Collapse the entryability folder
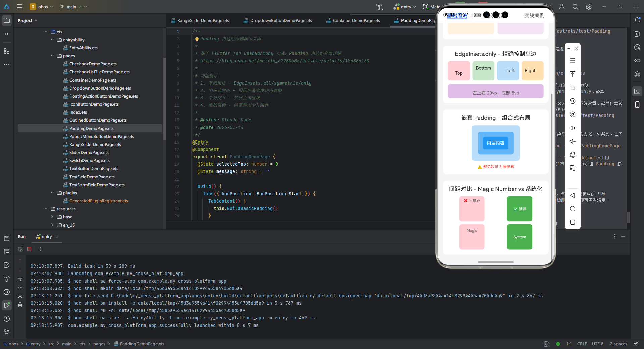644x349 pixels. 52,40
